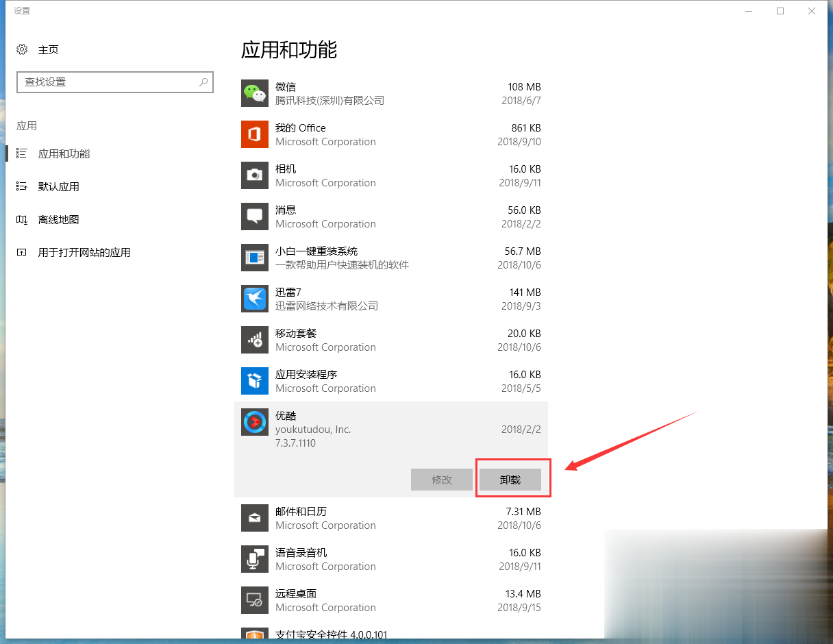Viewport: 833px width, 644px height.
Task: Select the 微信 app name text
Action: click(286, 86)
